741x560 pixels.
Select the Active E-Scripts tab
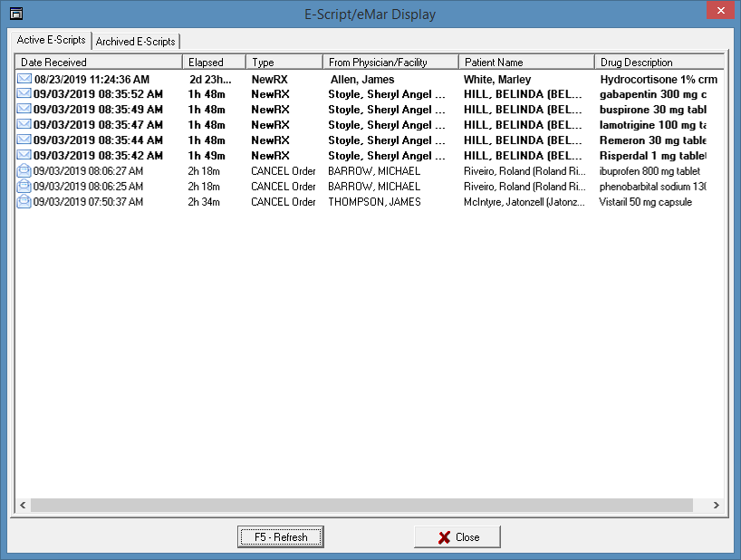[52, 41]
